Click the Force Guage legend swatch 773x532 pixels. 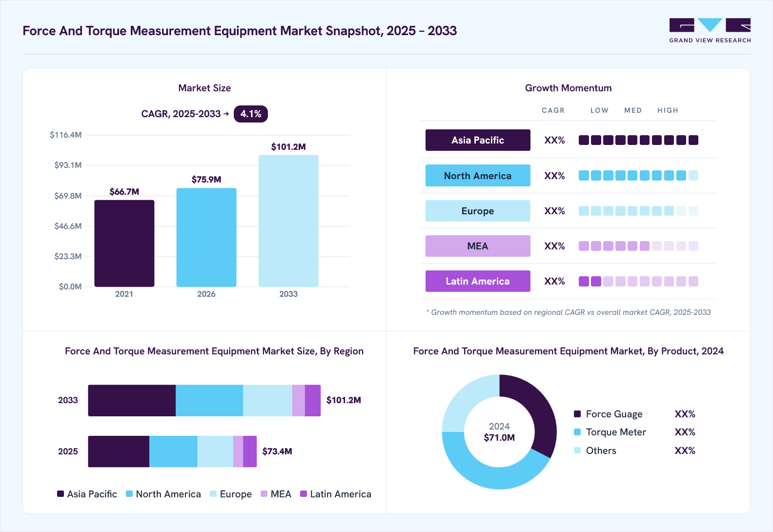click(x=577, y=414)
